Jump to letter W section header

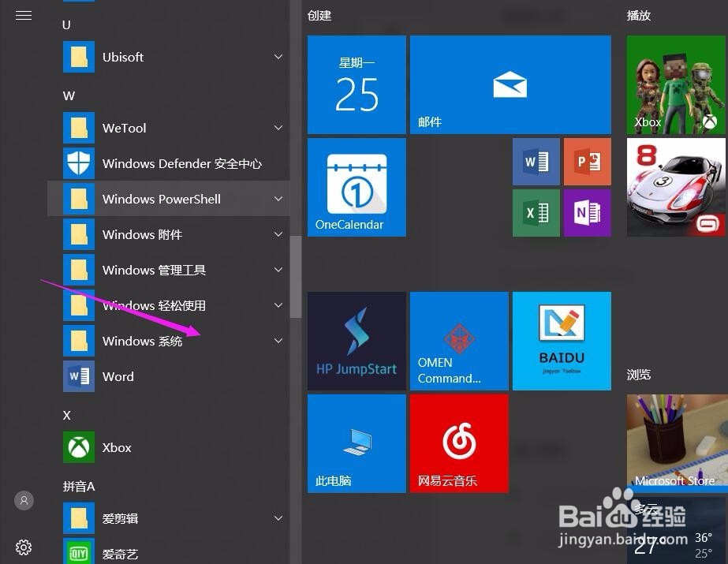pyautogui.click(x=69, y=96)
